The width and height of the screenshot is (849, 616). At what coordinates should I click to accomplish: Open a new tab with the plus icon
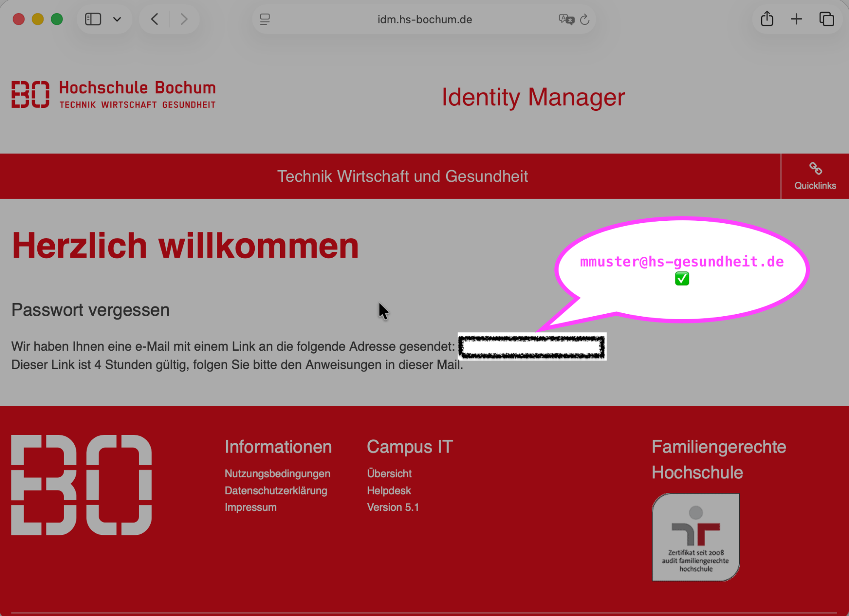pos(796,19)
